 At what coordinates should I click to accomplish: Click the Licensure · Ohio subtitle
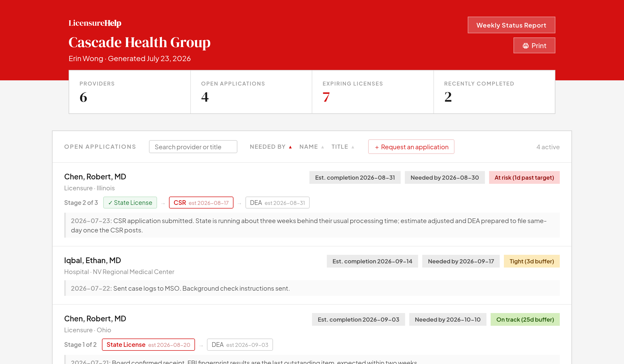click(x=88, y=330)
